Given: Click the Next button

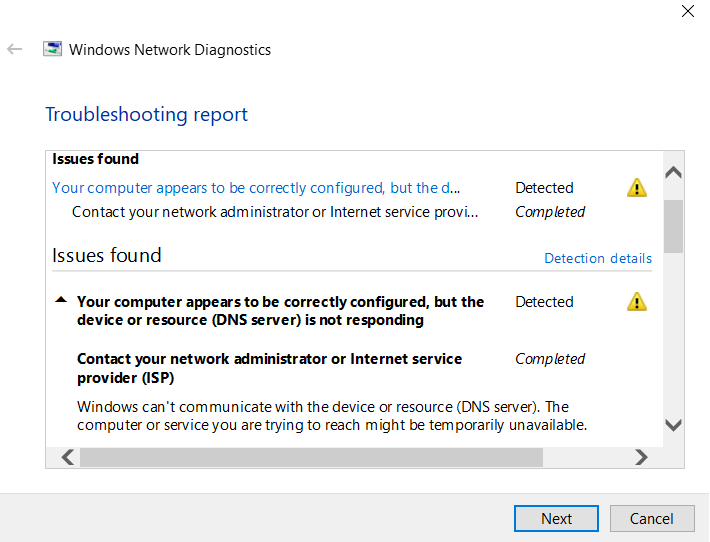Looking at the screenshot, I should pyautogui.click(x=556, y=518).
